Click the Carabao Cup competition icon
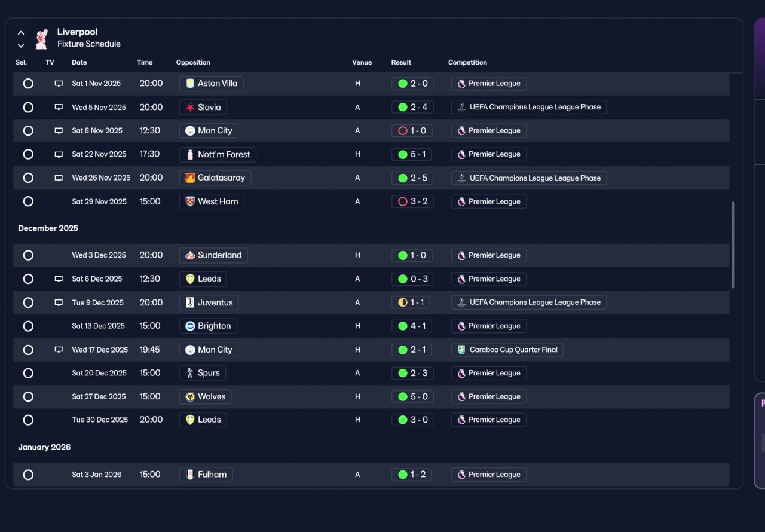The width and height of the screenshot is (765, 532). click(461, 350)
